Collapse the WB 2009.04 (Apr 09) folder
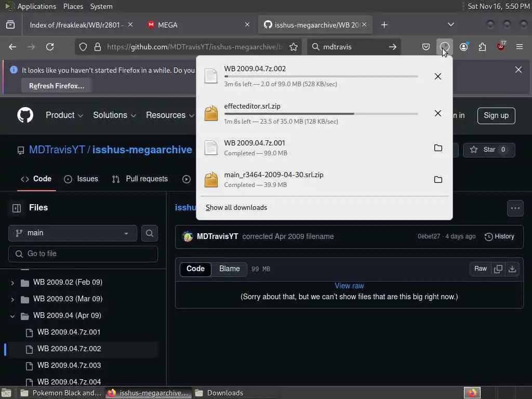532x399 pixels. point(12,316)
